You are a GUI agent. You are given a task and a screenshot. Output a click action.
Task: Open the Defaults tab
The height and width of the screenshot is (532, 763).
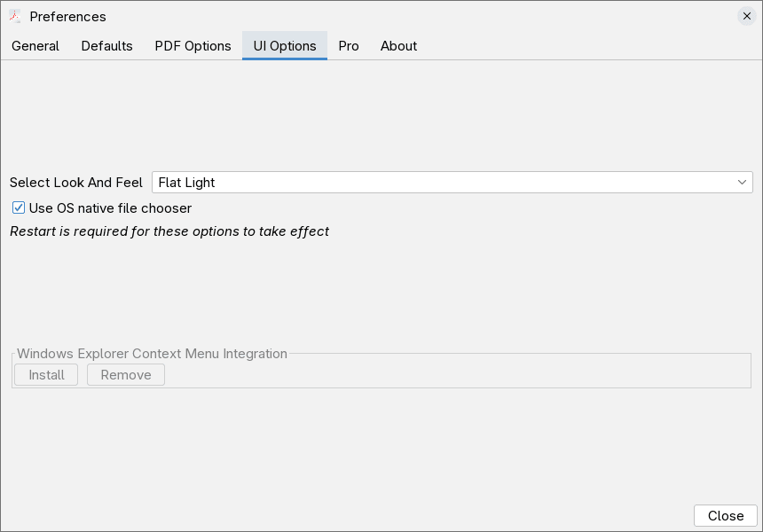pos(106,46)
